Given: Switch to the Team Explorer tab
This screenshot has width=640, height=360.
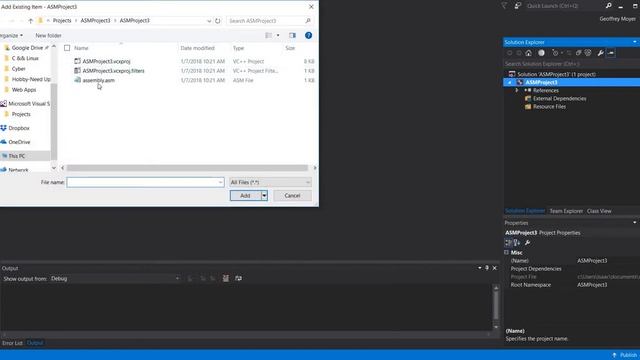Looking at the screenshot, I should [566, 211].
